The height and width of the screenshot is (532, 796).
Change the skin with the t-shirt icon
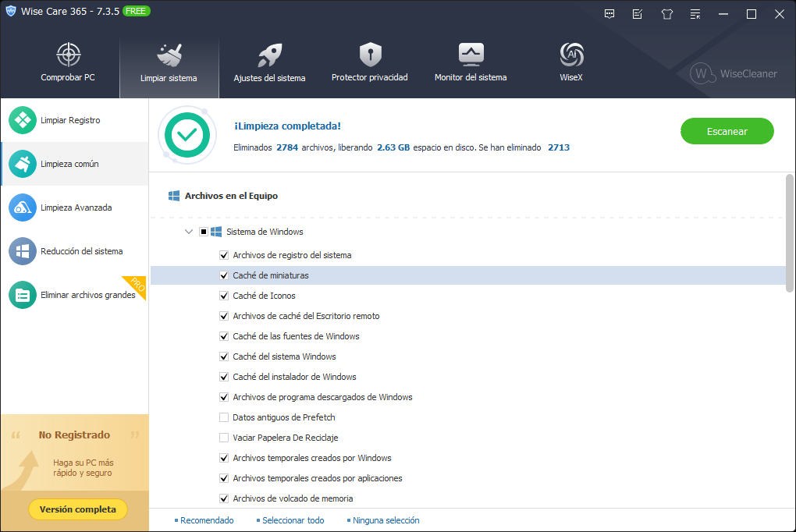(666, 13)
